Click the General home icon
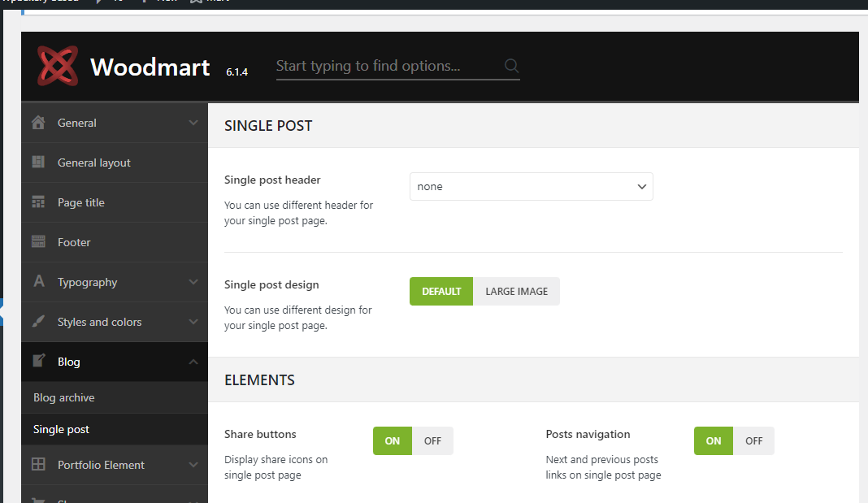 tap(38, 122)
